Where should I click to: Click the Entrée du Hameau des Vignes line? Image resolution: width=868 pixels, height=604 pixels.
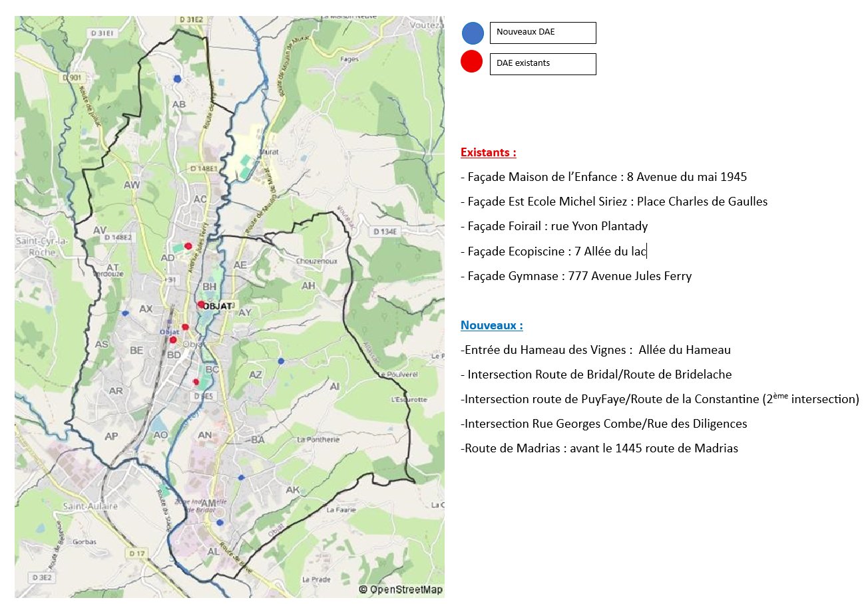click(595, 350)
